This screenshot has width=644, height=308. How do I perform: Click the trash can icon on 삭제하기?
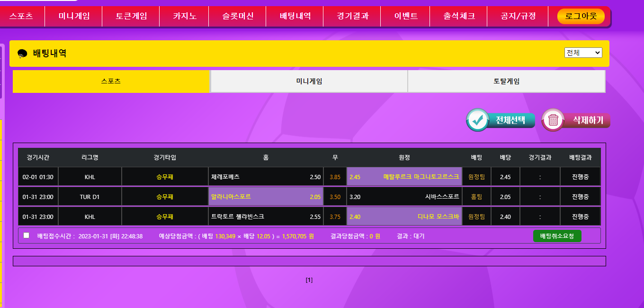pyautogui.click(x=553, y=120)
